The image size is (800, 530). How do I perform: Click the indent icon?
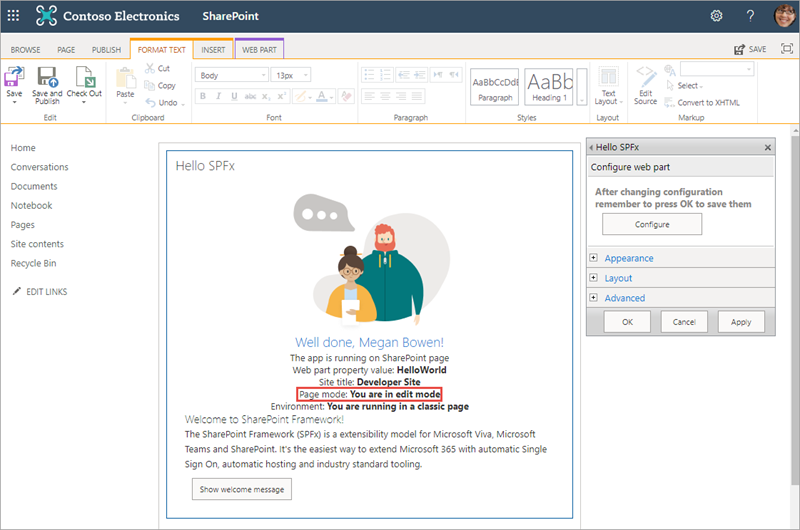tap(420, 75)
